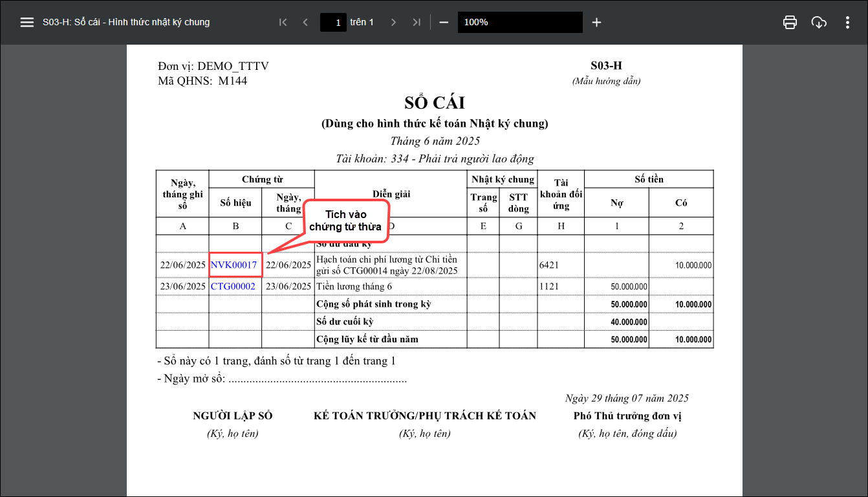Click the 'Diễn giải' column header
The height and width of the screenshot is (497, 868).
click(x=391, y=193)
